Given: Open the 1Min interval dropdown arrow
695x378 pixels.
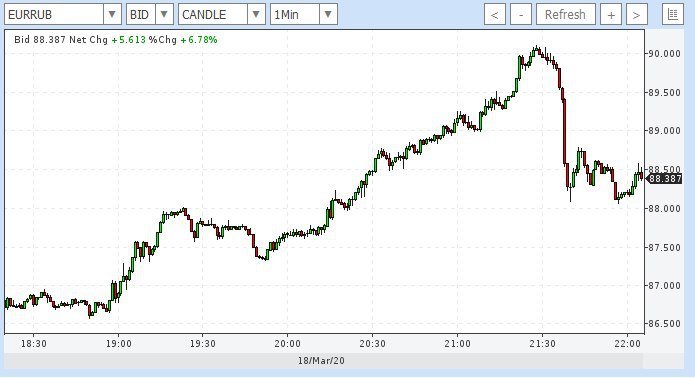Looking at the screenshot, I should click(328, 15).
